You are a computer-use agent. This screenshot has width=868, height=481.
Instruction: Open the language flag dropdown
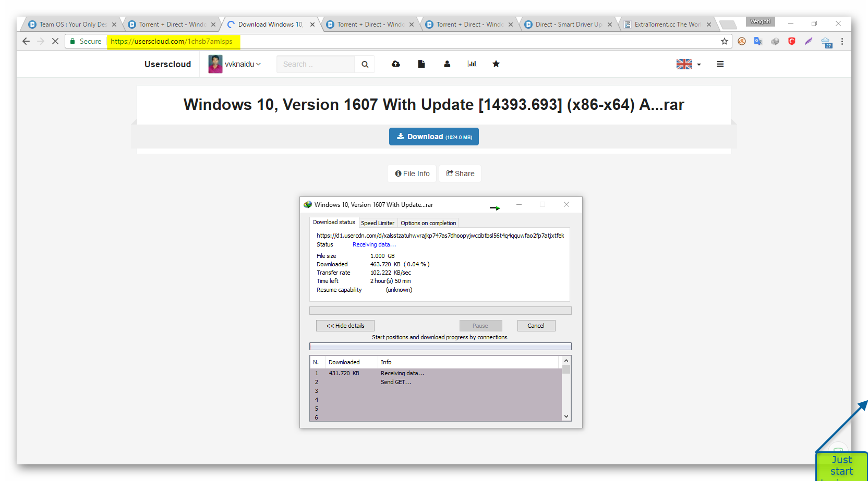point(689,64)
